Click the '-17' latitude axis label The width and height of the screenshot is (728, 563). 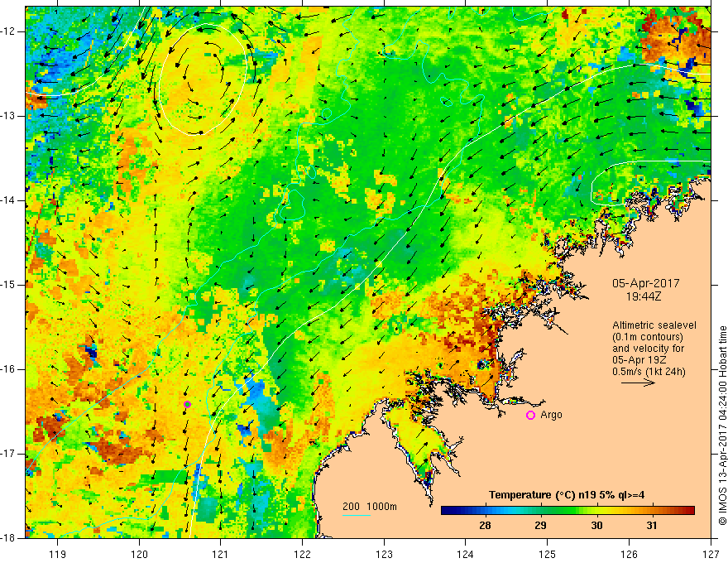[8, 454]
